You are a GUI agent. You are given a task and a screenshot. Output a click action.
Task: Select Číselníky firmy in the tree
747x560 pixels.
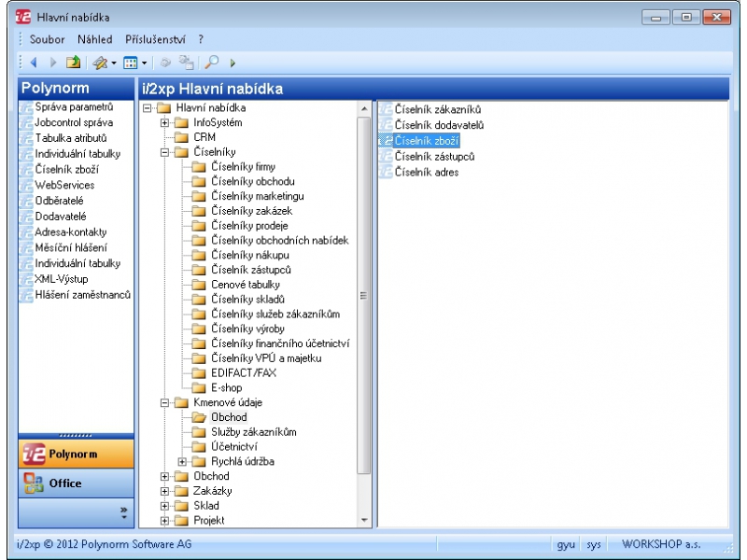[x=243, y=167]
